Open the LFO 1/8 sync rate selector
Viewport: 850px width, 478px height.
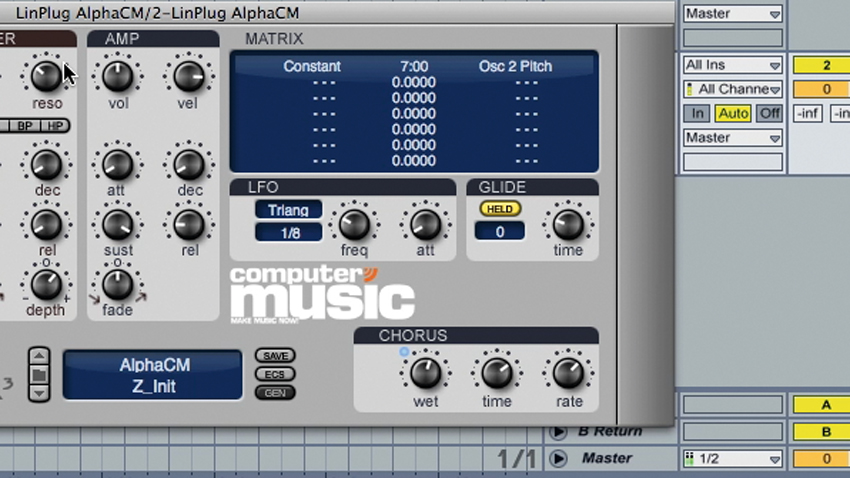(288, 232)
